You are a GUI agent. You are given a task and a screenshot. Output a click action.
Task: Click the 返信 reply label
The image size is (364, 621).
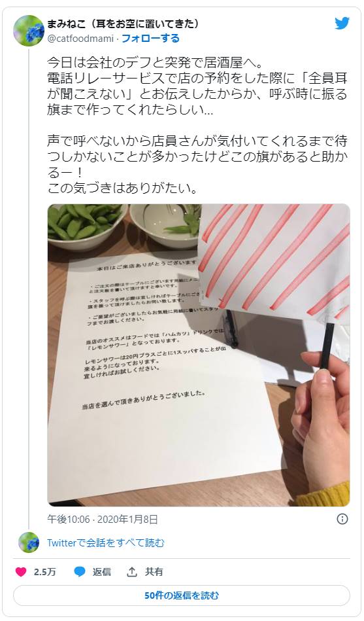pyautogui.click(x=102, y=572)
